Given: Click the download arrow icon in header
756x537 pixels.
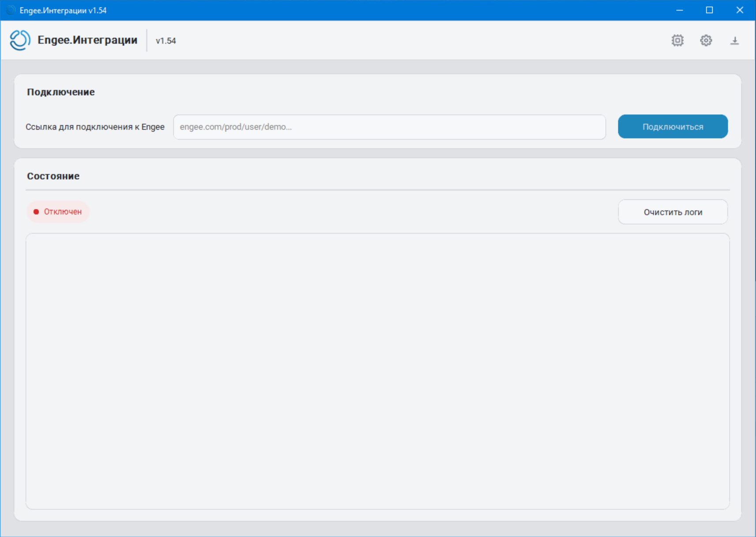Looking at the screenshot, I should 734,41.
